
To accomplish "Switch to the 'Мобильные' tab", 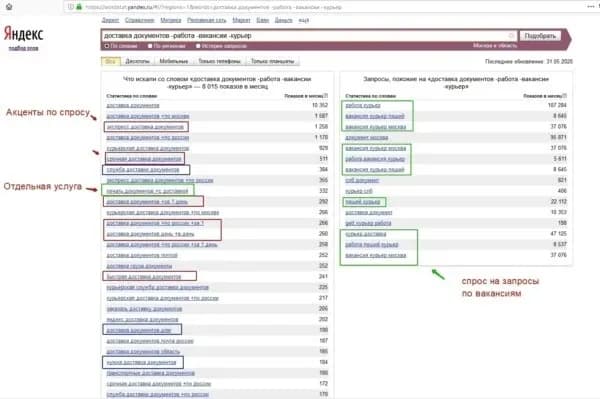I will point(174,61).
